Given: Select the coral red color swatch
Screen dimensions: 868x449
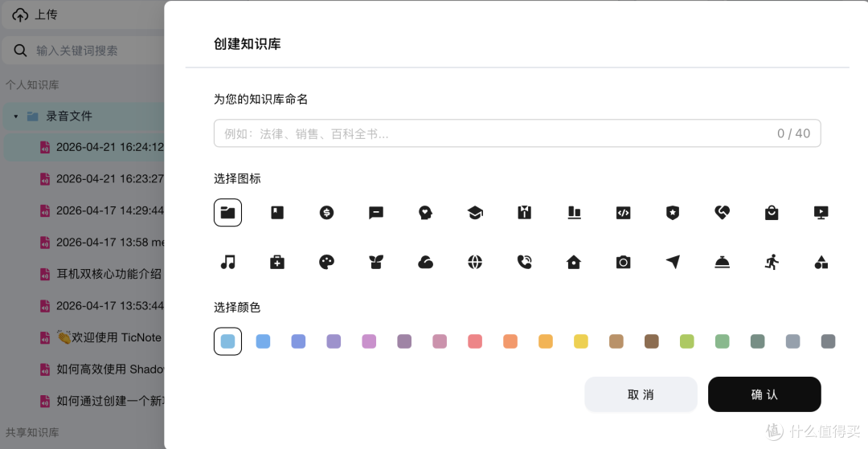Looking at the screenshot, I should pos(475,341).
